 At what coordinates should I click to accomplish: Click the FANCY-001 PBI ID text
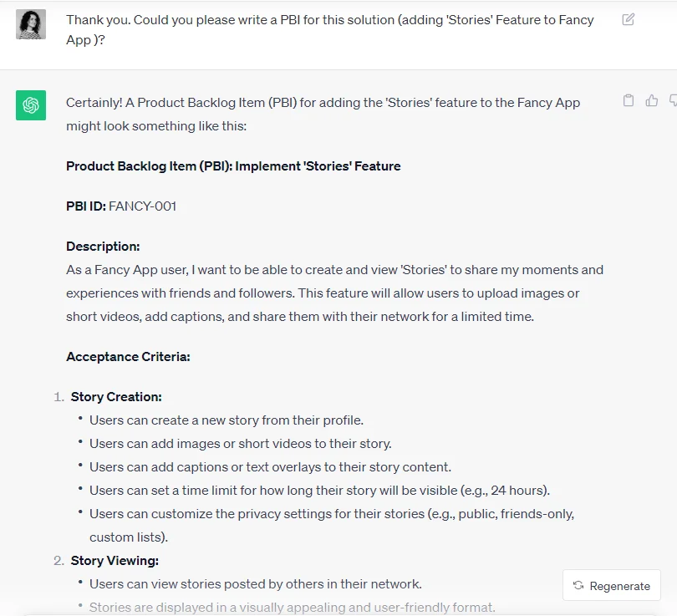pyautogui.click(x=142, y=206)
